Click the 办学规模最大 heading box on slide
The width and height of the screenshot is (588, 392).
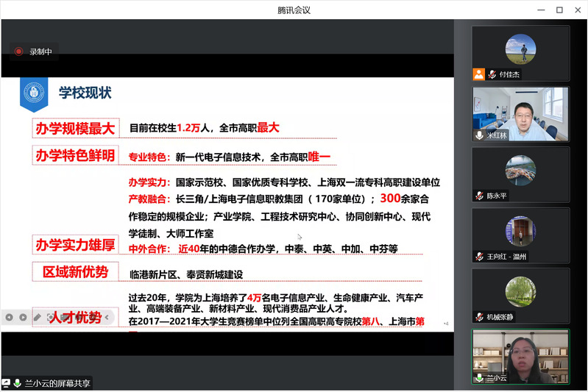click(75, 128)
